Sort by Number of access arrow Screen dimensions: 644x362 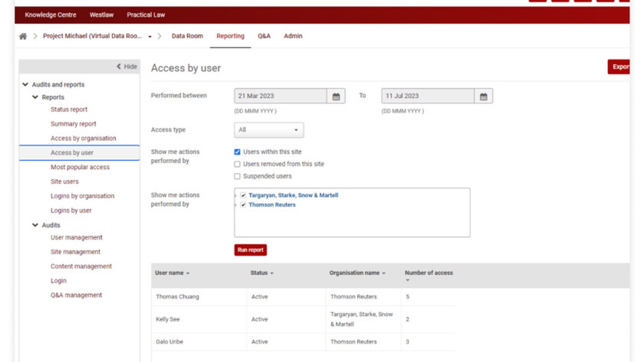[408, 280]
